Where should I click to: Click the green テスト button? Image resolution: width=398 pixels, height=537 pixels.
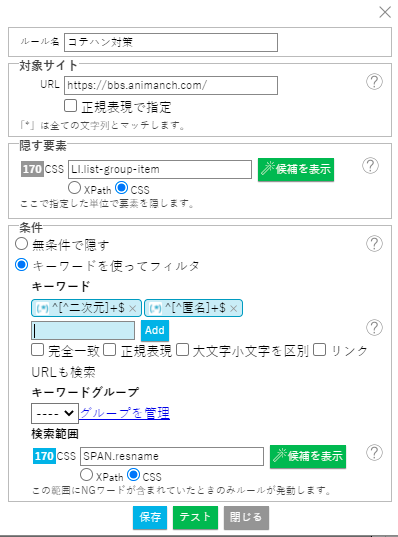click(x=195, y=517)
